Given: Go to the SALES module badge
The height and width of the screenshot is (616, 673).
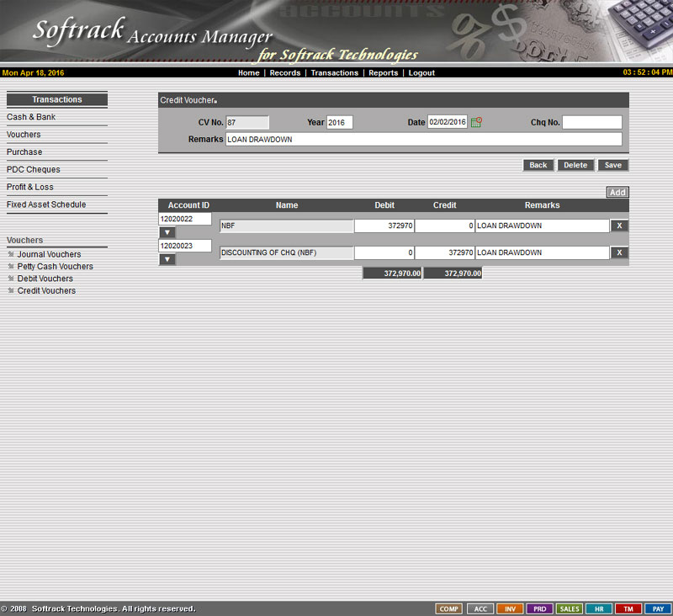Looking at the screenshot, I should click(x=570, y=608).
